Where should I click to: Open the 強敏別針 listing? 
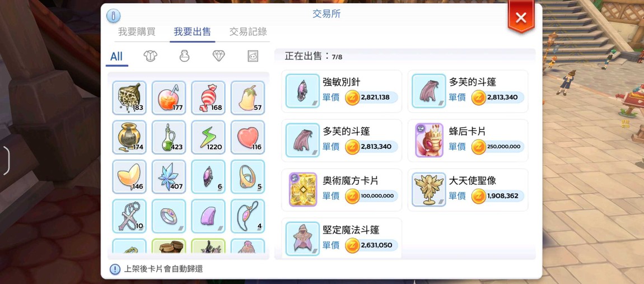click(x=342, y=91)
